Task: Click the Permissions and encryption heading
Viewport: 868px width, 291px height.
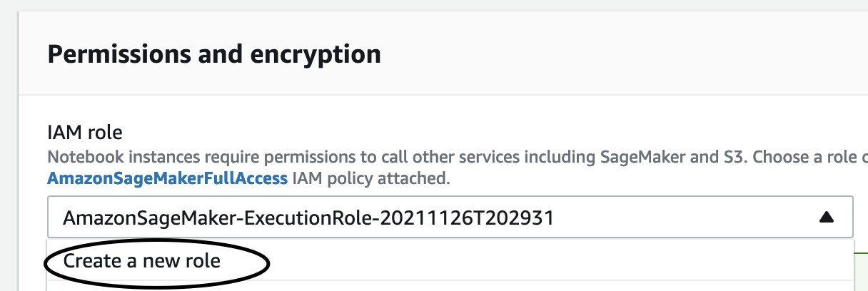Action: point(214,54)
